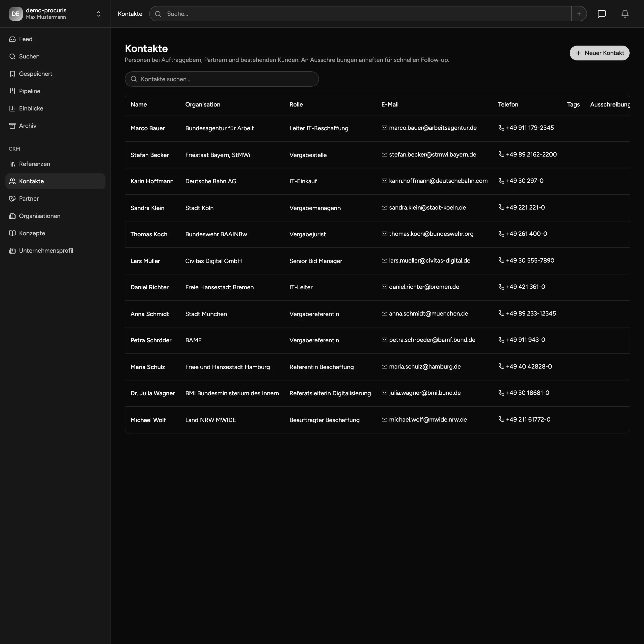Click the phone icon for Maria Schulz
The height and width of the screenshot is (644, 644).
pyautogui.click(x=501, y=366)
